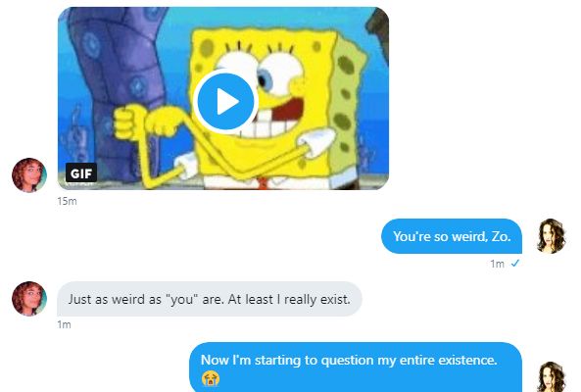Screen dimensions: 581x392
Task: Open Zo's avatar beside the GIF
Action: click(29, 175)
